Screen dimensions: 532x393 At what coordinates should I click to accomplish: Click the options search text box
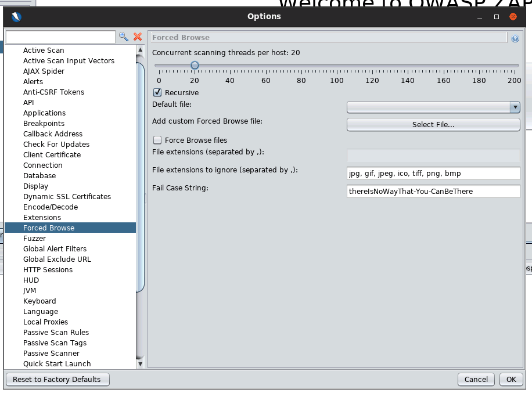point(60,37)
